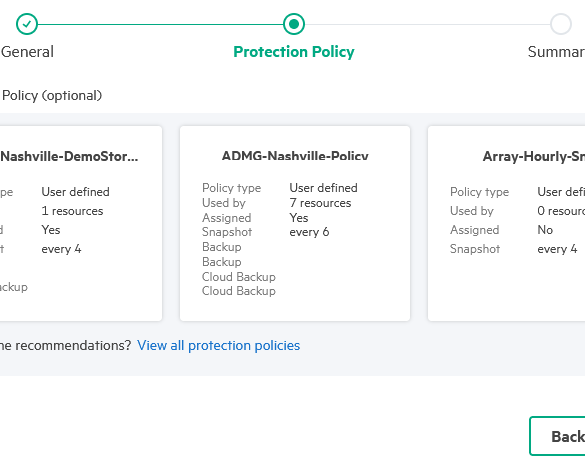Select the General step label
Screen dimensions: 585x469
click(27, 52)
